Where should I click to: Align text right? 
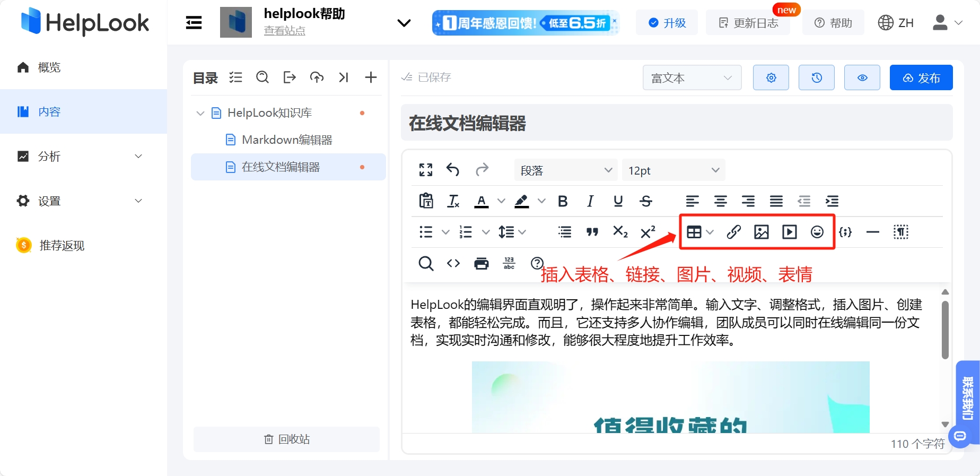click(748, 201)
